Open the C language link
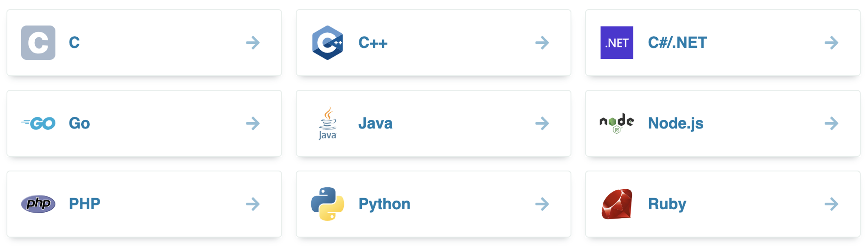Image resolution: width=868 pixels, height=249 pixels. coord(74,43)
